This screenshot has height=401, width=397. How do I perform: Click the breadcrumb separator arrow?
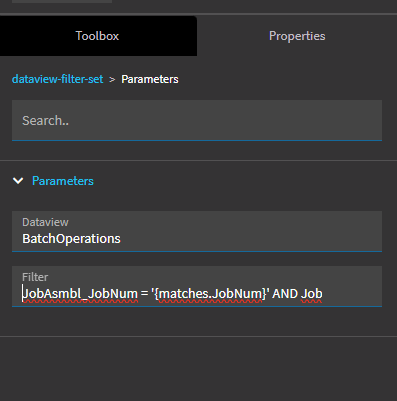tap(112, 80)
